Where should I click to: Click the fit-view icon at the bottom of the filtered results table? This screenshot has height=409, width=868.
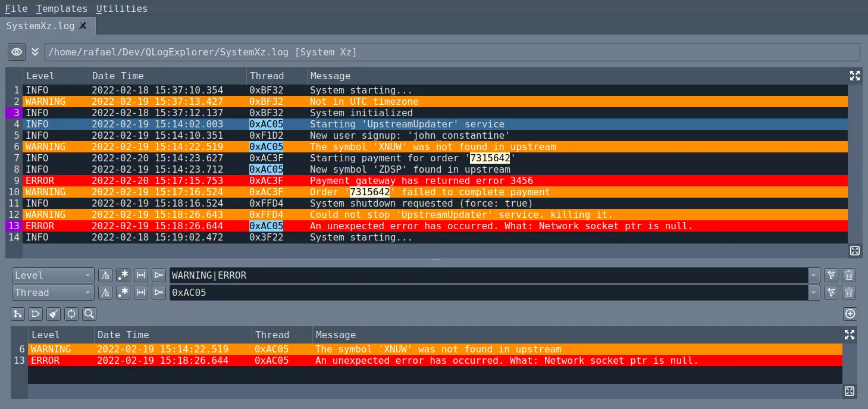850,391
